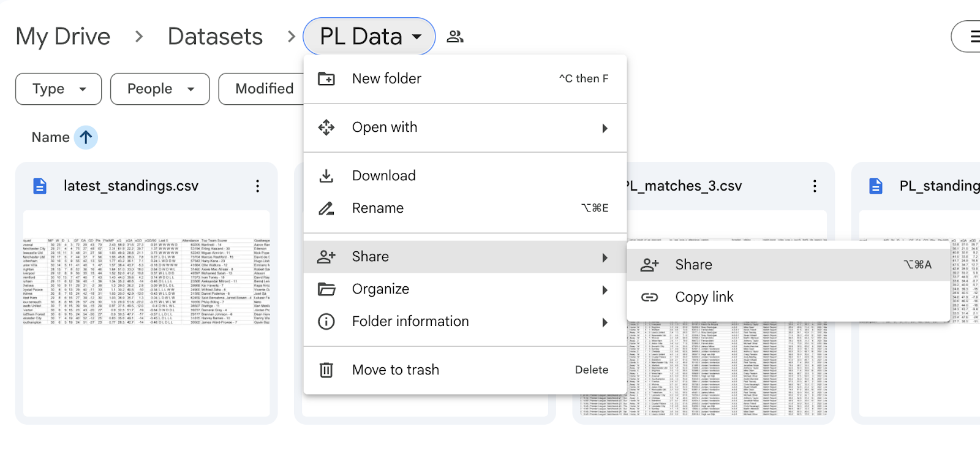The image size is (980, 456).
Task: Navigate to My Drive breadcrumb
Action: [x=63, y=37]
